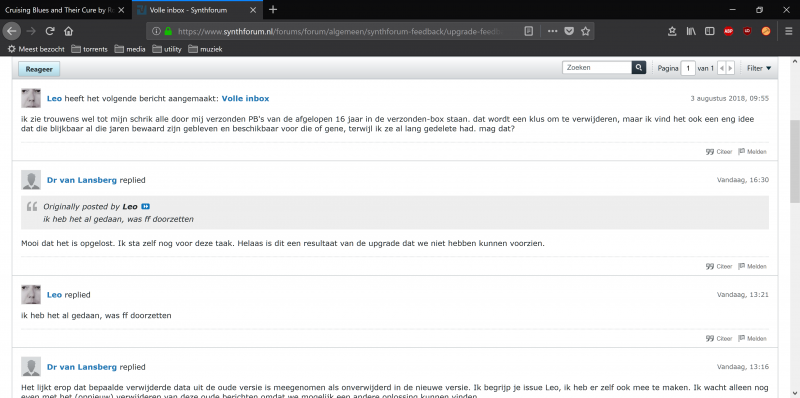
Task: Open Leo profile link on 13:21 reply
Action: pos(54,295)
